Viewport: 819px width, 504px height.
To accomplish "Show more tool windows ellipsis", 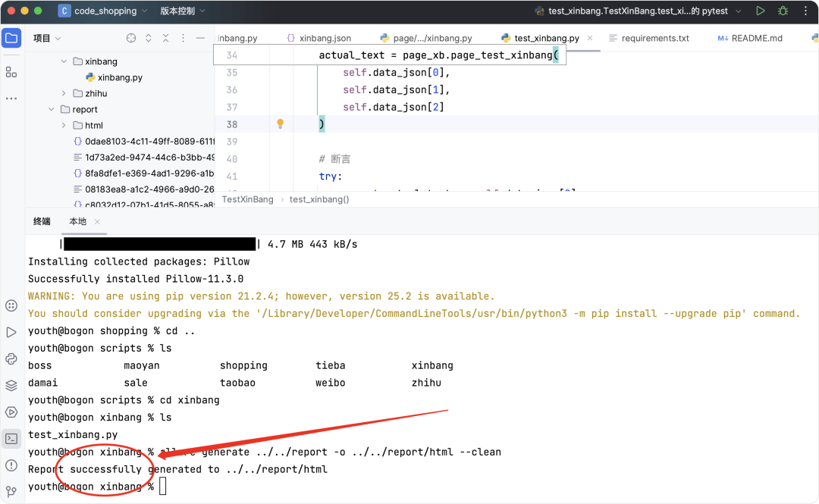I will tap(11, 99).
